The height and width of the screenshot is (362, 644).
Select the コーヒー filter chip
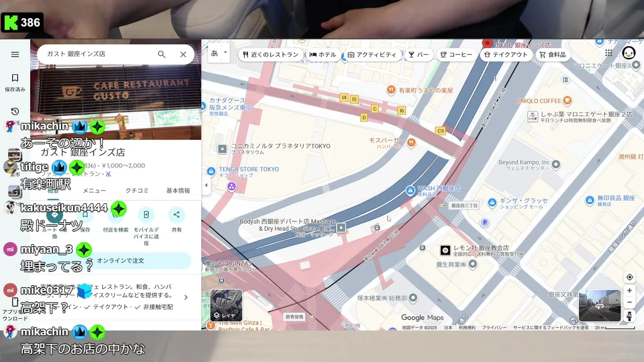point(456,55)
